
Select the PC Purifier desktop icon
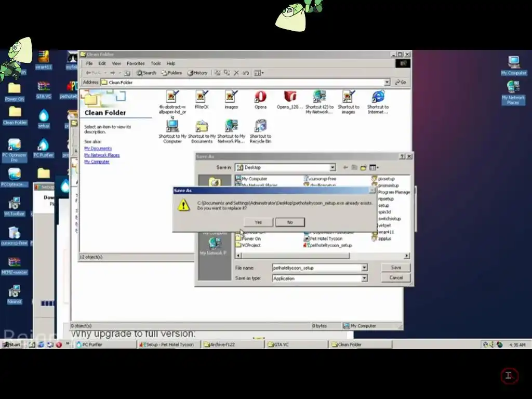tap(44, 148)
